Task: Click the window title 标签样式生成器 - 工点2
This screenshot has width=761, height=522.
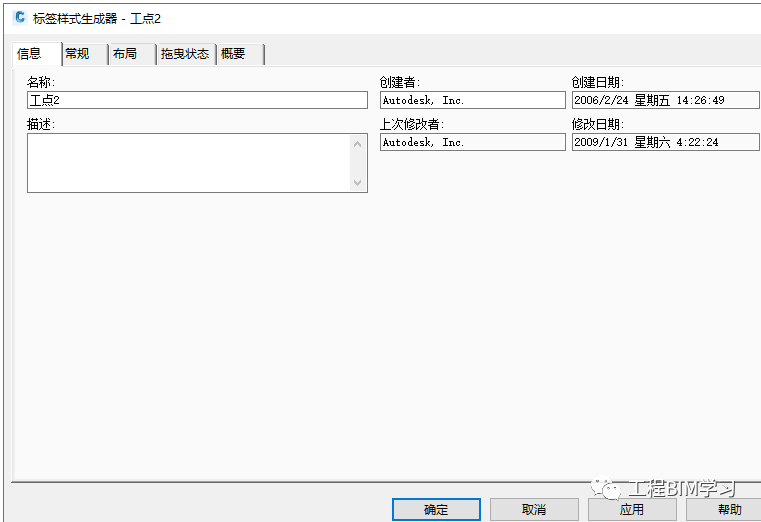Action: [97, 18]
